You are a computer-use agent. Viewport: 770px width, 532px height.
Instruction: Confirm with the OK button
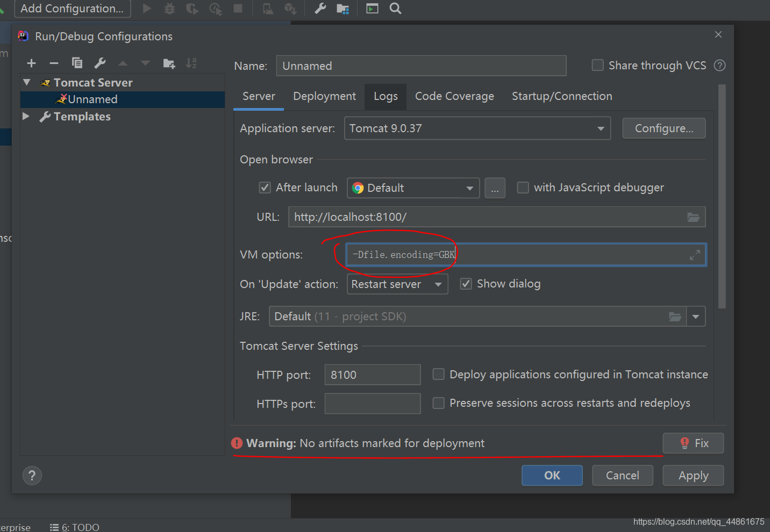point(552,476)
